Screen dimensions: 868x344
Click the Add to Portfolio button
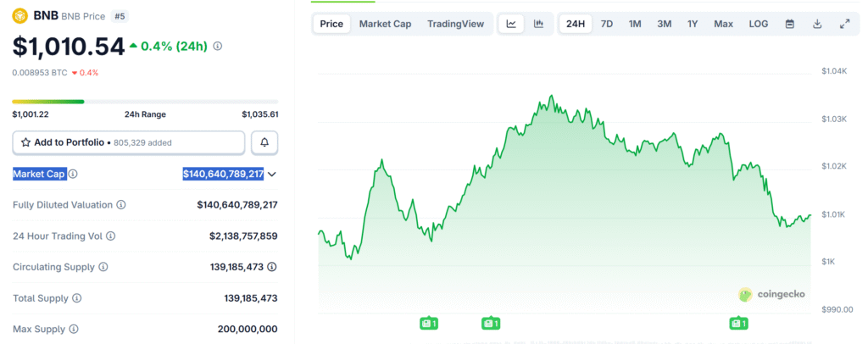tap(129, 142)
